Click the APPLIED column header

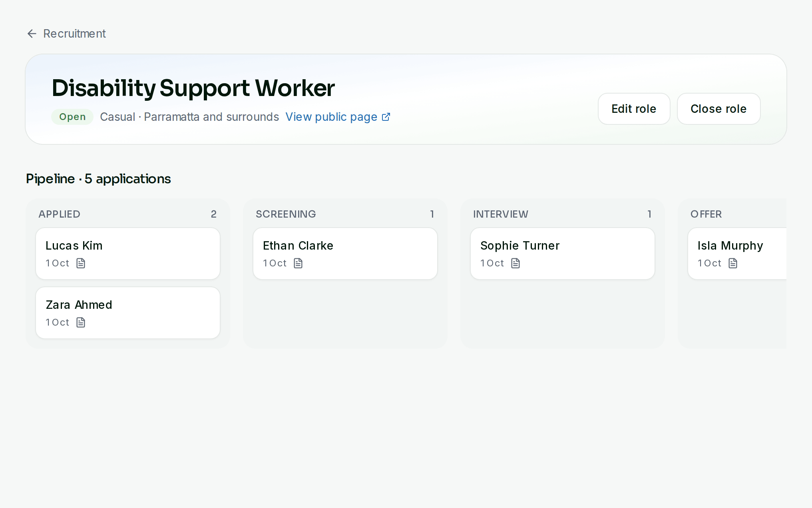point(59,214)
